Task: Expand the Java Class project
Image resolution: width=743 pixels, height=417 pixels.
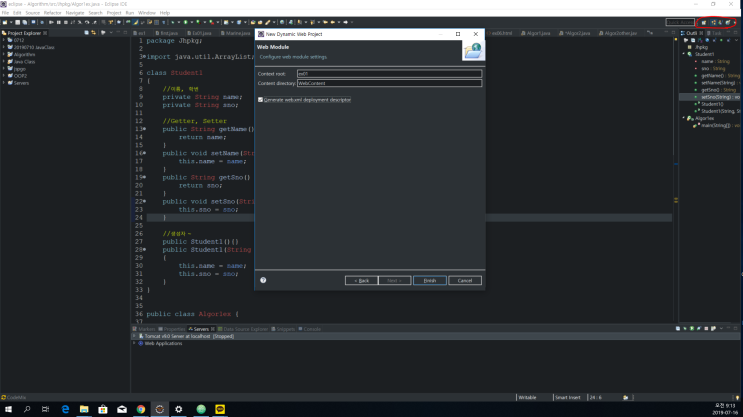Action: click(4, 62)
